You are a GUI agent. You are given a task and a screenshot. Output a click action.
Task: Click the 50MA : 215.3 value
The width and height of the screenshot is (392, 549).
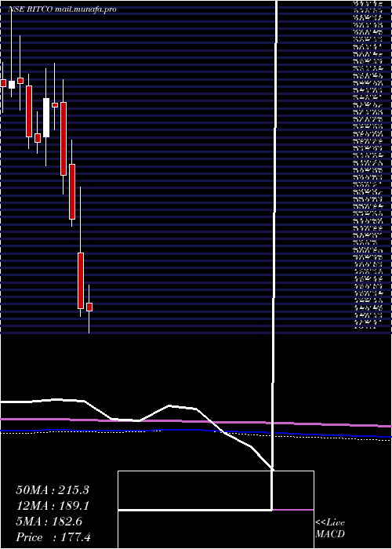[x=53, y=490]
